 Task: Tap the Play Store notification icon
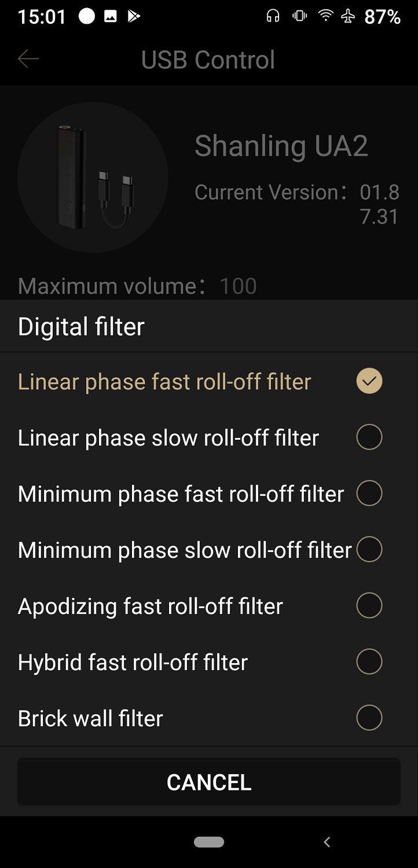134,17
